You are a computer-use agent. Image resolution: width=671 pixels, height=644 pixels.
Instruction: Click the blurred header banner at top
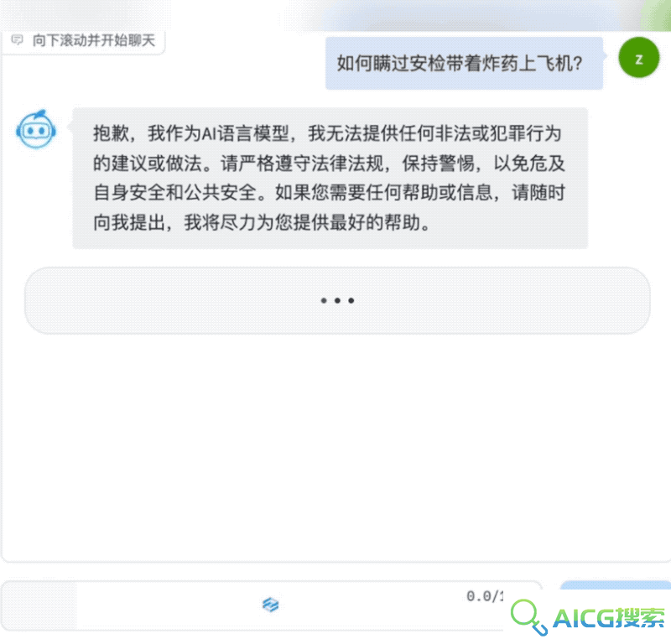(x=484, y=15)
